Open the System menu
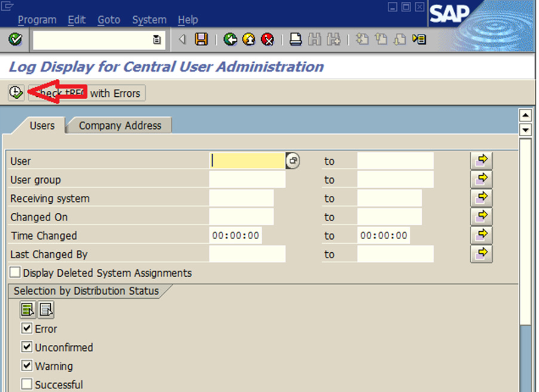This screenshot has height=392, width=539. tap(149, 20)
